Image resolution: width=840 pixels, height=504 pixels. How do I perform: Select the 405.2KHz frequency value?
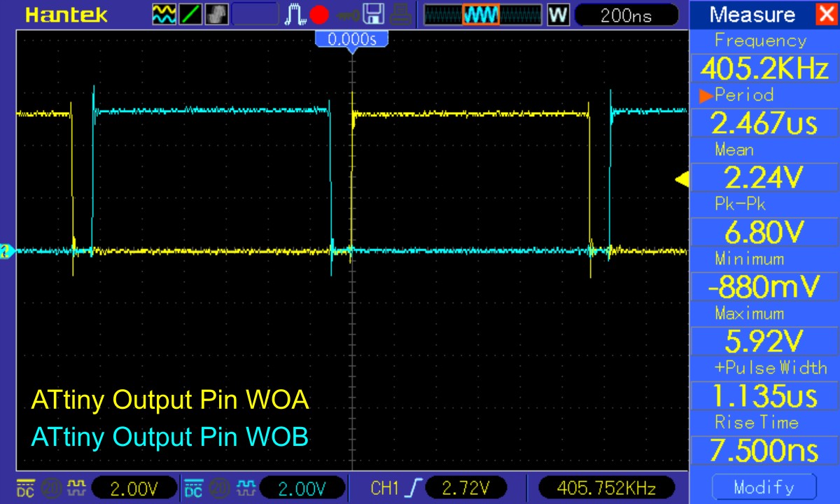pos(764,69)
